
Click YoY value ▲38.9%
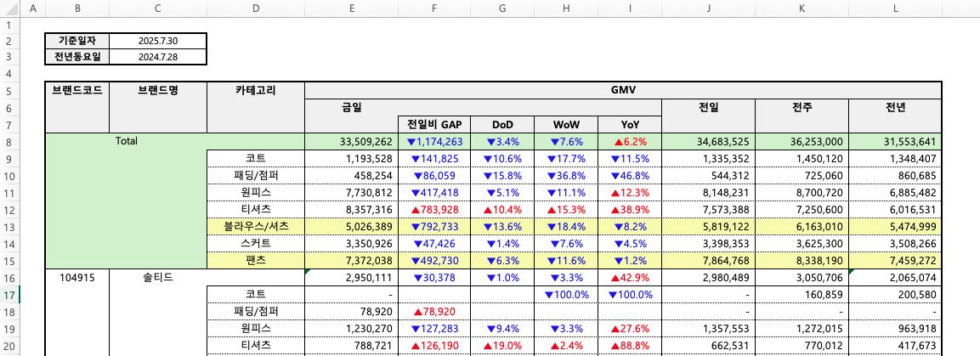[629, 210]
